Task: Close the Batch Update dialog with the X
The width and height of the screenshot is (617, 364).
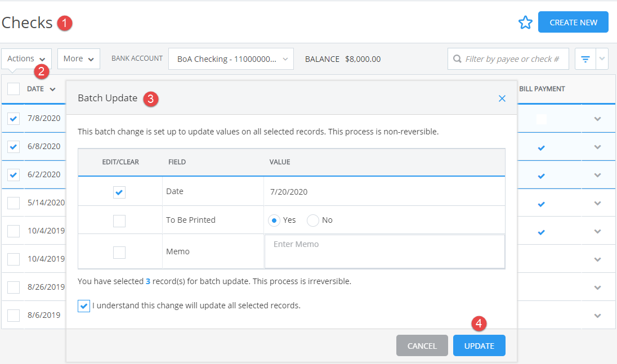Action: pos(502,98)
